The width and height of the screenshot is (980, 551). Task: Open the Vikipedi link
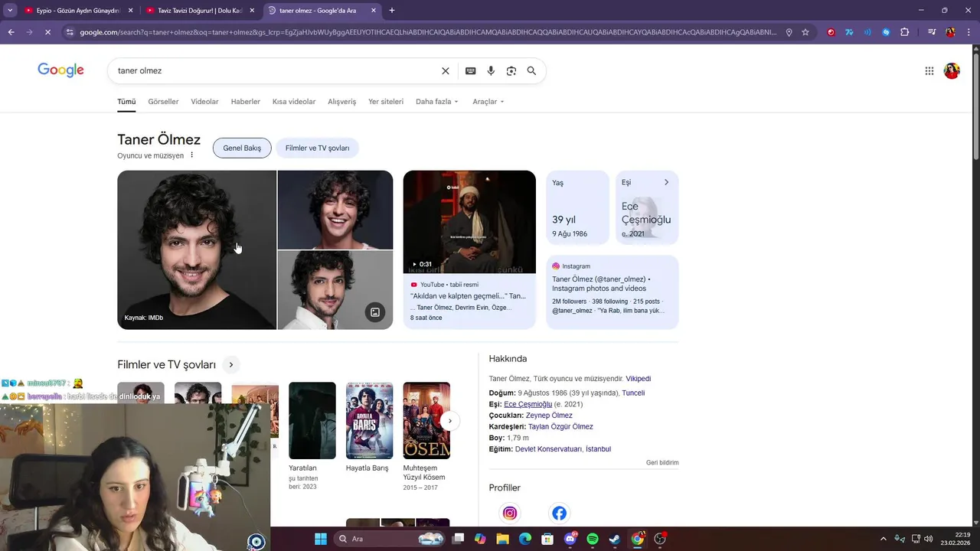[638, 379]
